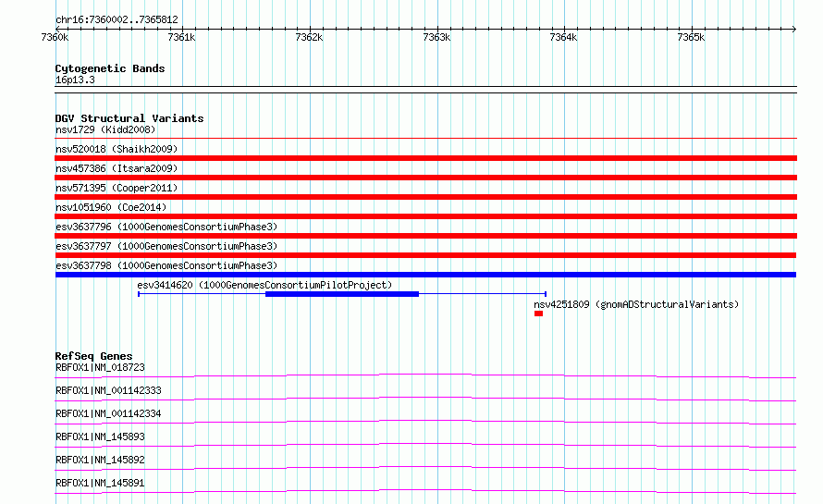Click the chr16:7360002..7365812 coordinates label
The height and width of the screenshot is (504, 823).
[117, 19]
